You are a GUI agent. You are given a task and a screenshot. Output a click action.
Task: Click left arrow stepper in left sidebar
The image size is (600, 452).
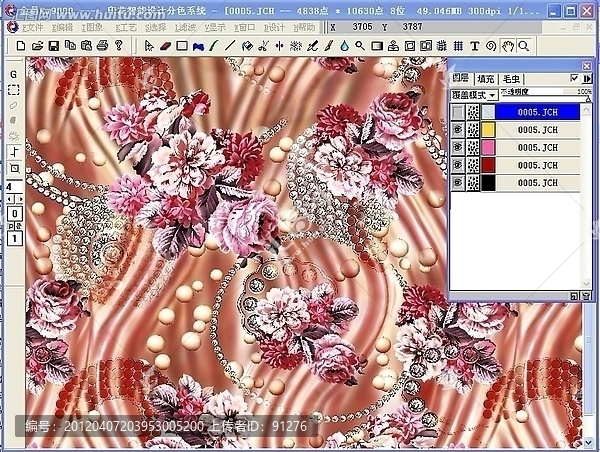tap(10, 199)
